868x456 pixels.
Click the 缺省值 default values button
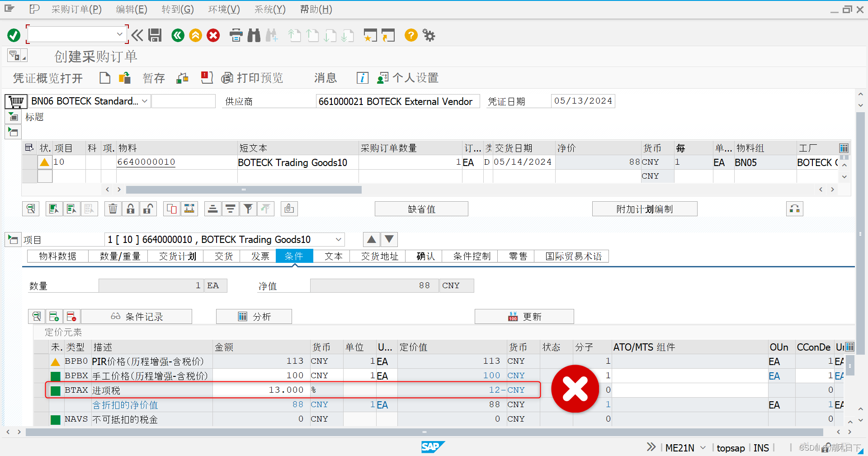point(421,209)
